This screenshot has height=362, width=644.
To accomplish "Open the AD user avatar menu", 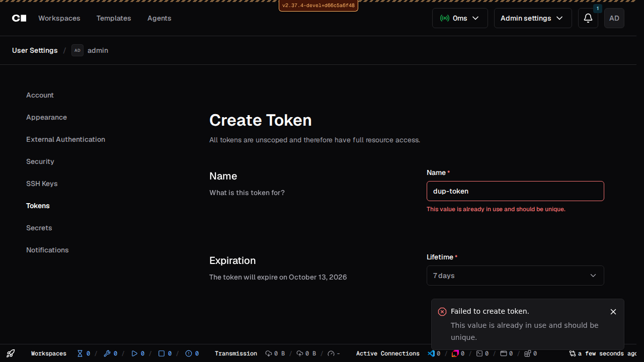I will coord(614,18).
